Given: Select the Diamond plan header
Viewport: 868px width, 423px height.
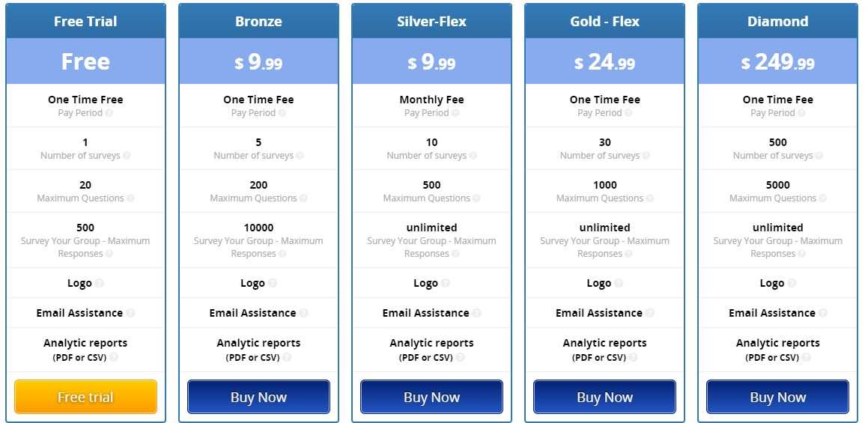Looking at the screenshot, I should tap(778, 21).
